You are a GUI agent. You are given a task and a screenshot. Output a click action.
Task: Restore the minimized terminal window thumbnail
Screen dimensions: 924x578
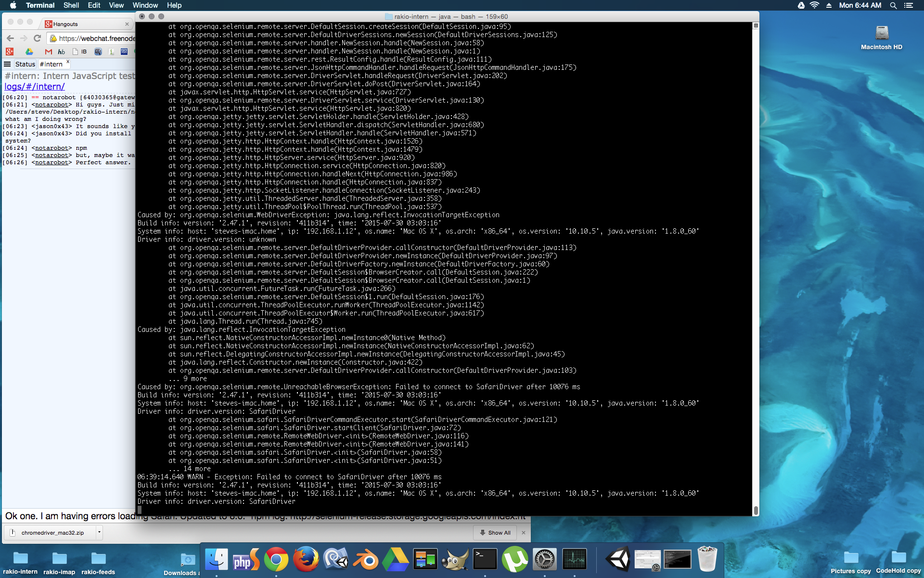pos(677,560)
